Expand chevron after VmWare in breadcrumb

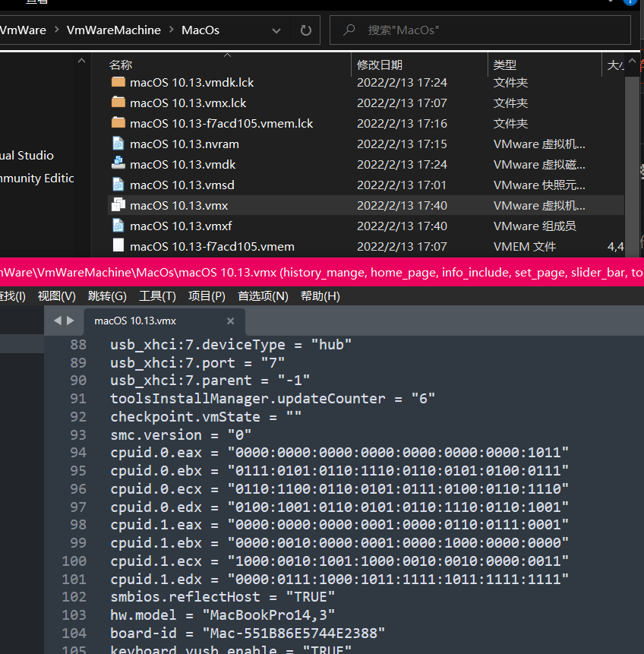click(x=57, y=30)
